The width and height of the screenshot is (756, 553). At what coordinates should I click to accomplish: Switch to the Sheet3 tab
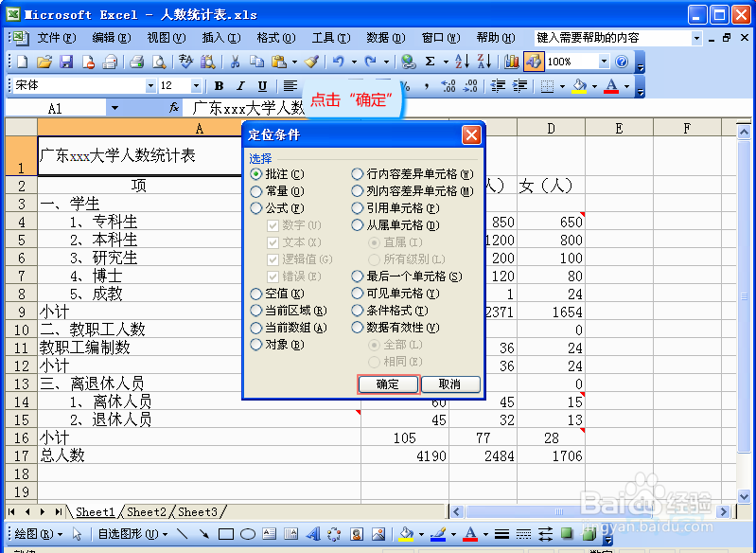tap(198, 511)
